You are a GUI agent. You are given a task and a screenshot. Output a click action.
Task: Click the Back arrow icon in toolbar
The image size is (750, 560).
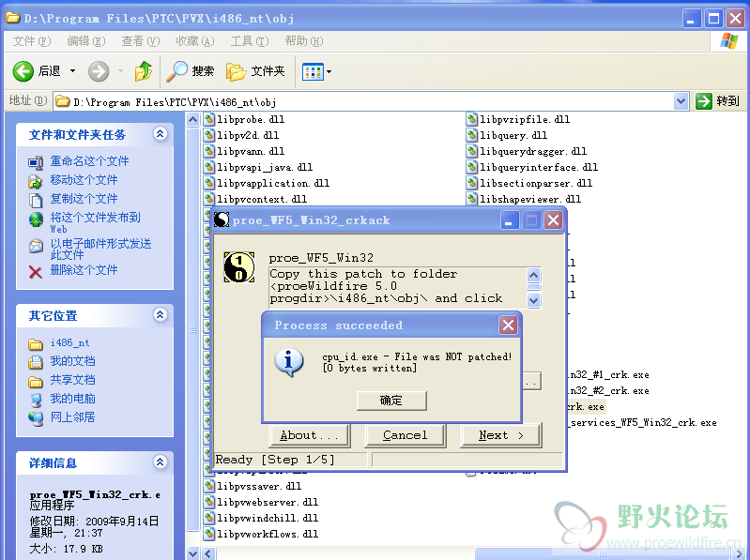coord(23,71)
